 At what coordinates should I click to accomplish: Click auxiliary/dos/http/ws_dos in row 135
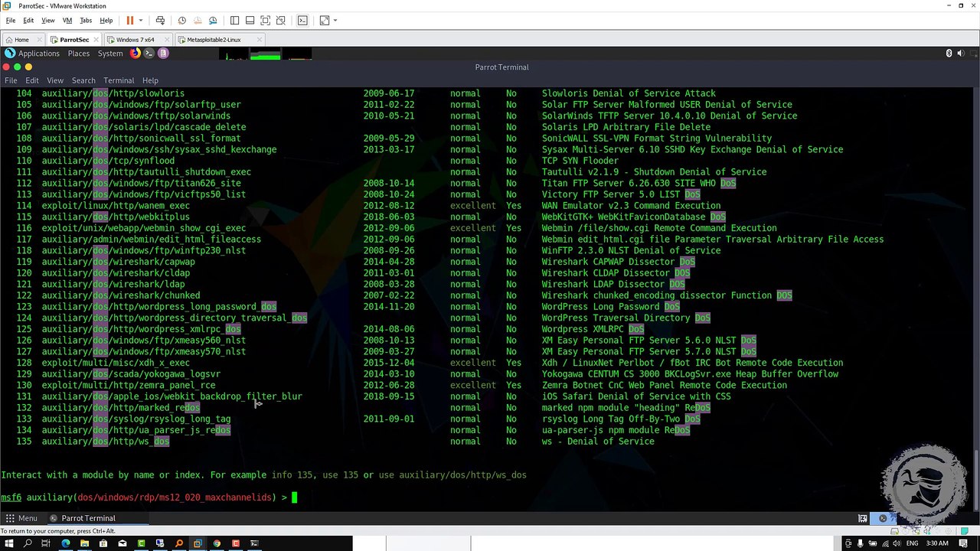point(106,442)
